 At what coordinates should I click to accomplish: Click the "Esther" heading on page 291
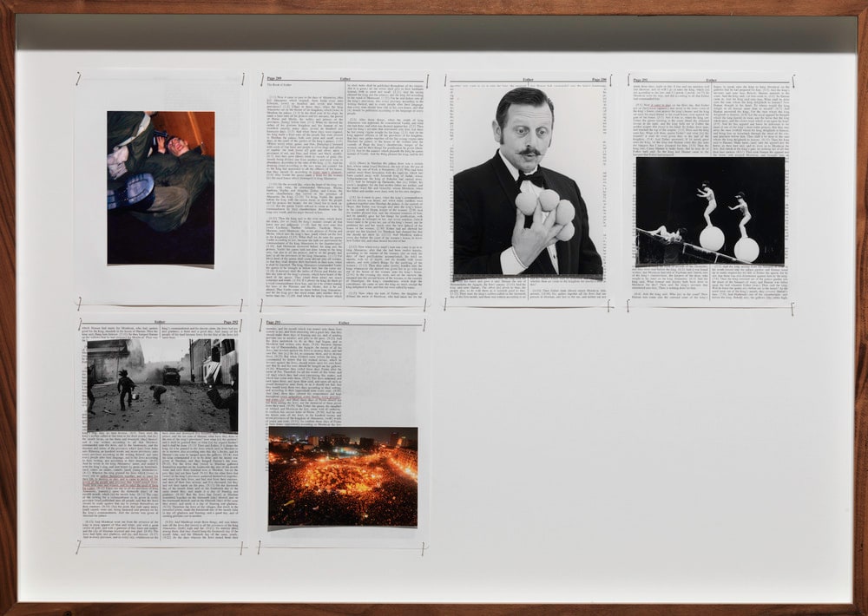tap(711, 80)
